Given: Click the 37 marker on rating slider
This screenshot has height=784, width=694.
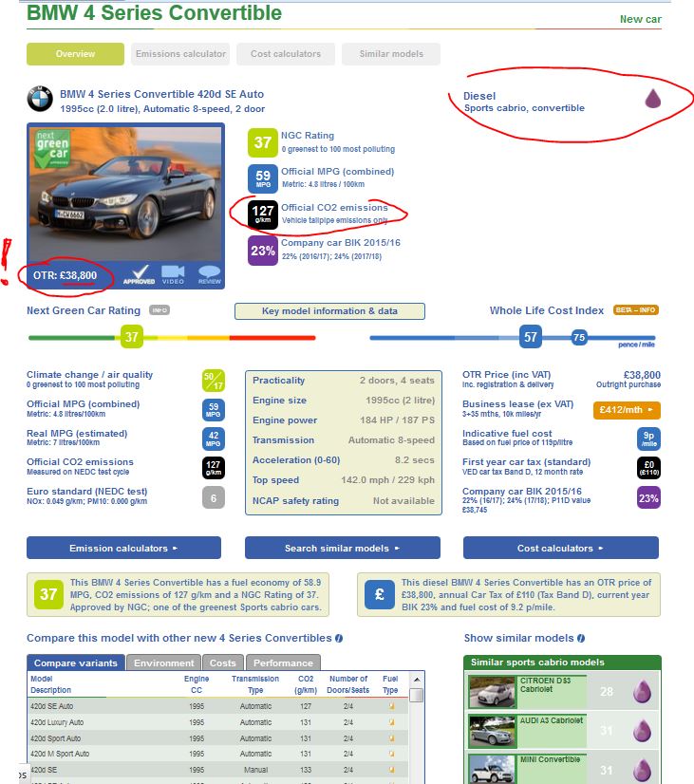Looking at the screenshot, I should point(131,336).
